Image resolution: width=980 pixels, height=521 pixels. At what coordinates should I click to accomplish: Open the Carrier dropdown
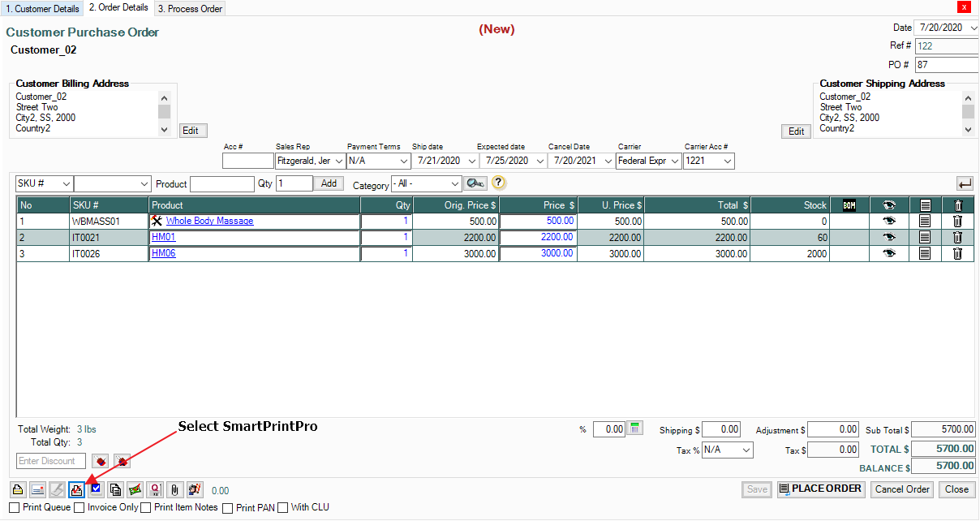[x=675, y=161]
